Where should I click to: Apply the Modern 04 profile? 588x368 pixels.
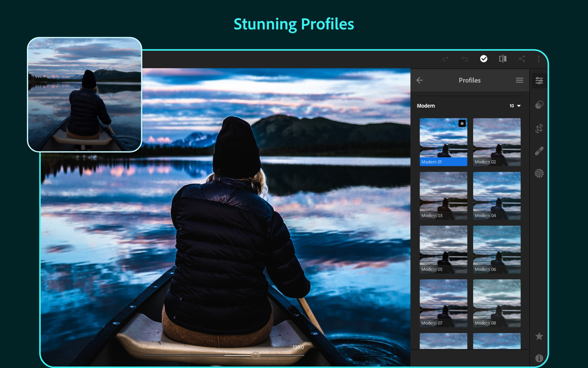[x=497, y=196]
